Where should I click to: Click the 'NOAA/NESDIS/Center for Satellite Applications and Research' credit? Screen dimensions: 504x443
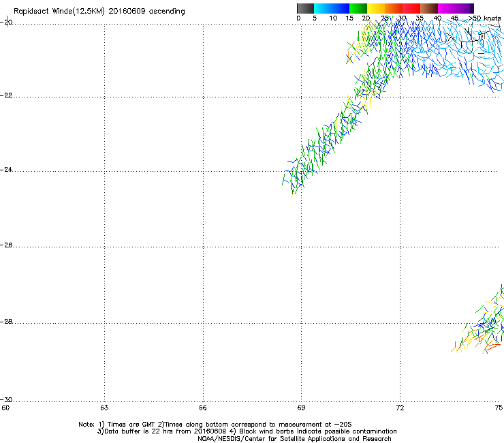click(294, 439)
